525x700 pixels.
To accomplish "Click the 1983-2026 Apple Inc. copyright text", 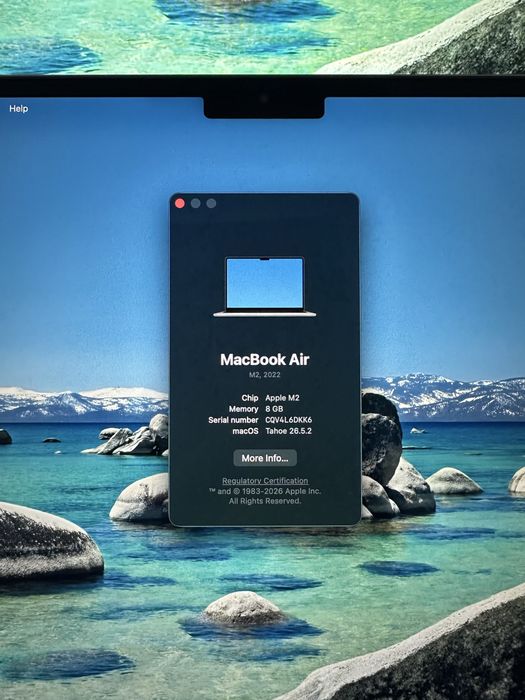I will click(x=265, y=491).
